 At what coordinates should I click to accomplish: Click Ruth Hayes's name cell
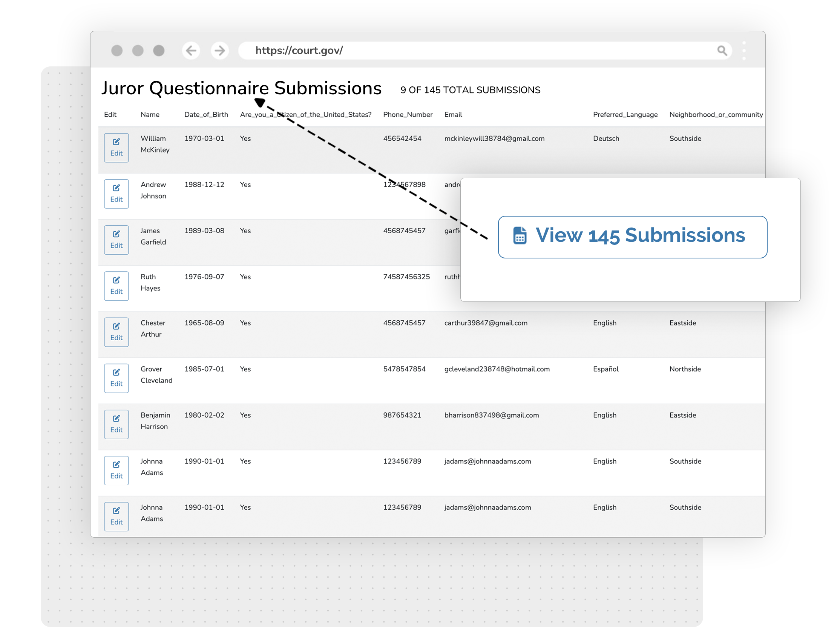(x=150, y=283)
